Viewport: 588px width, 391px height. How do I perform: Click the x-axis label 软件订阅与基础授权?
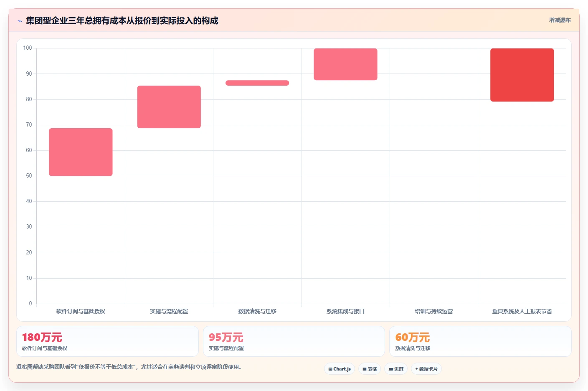81,311
